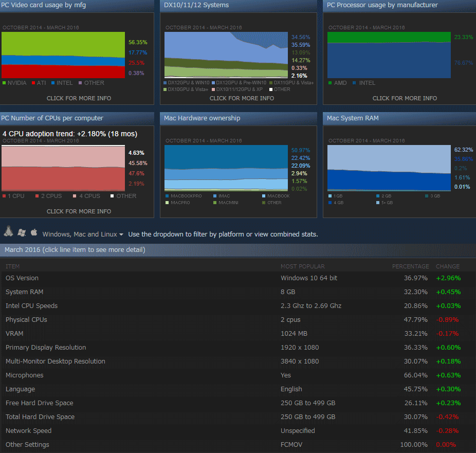Expand the Total Hard Drive Space row
The image size is (476, 453).
[238, 417]
